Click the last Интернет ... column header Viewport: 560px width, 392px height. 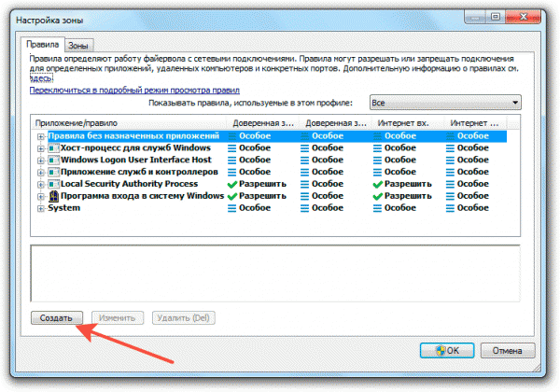(x=476, y=123)
